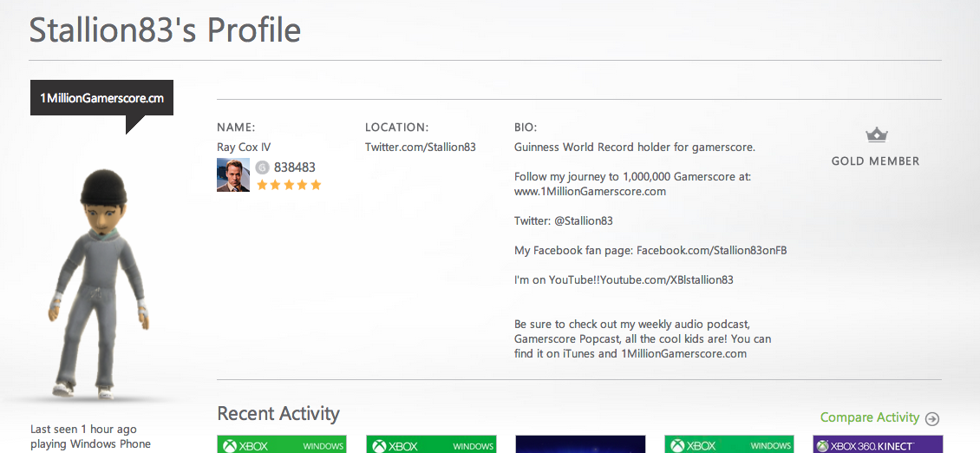Click the gamerscore G icon

[263, 167]
